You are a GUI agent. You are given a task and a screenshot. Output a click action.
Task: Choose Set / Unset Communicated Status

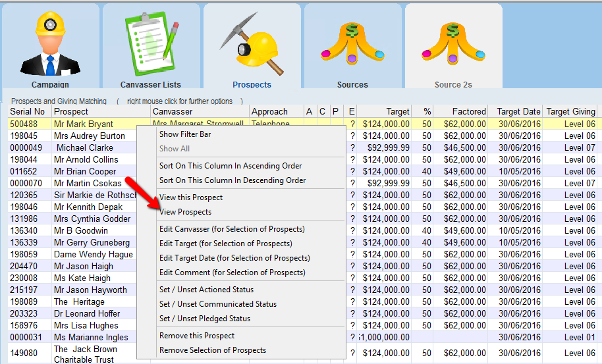pyautogui.click(x=218, y=304)
